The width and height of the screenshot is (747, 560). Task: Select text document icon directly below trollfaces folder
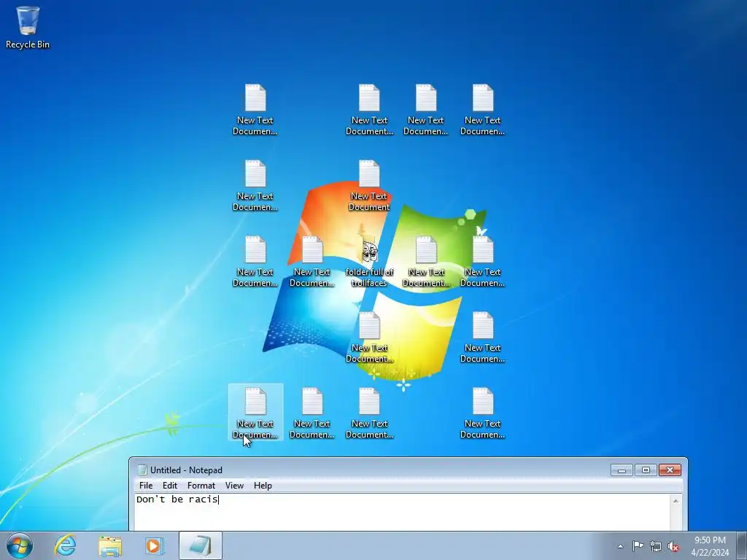pos(369,338)
